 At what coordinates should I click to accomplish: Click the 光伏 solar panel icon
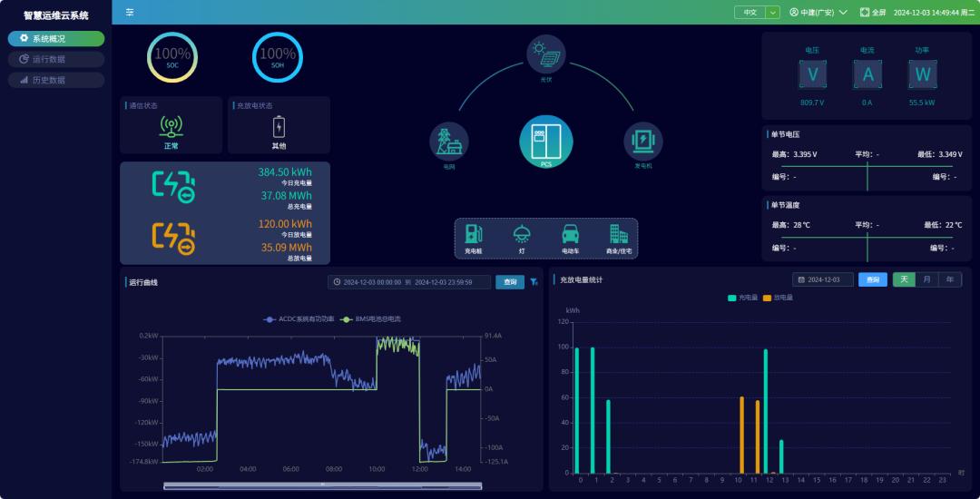tap(546, 54)
